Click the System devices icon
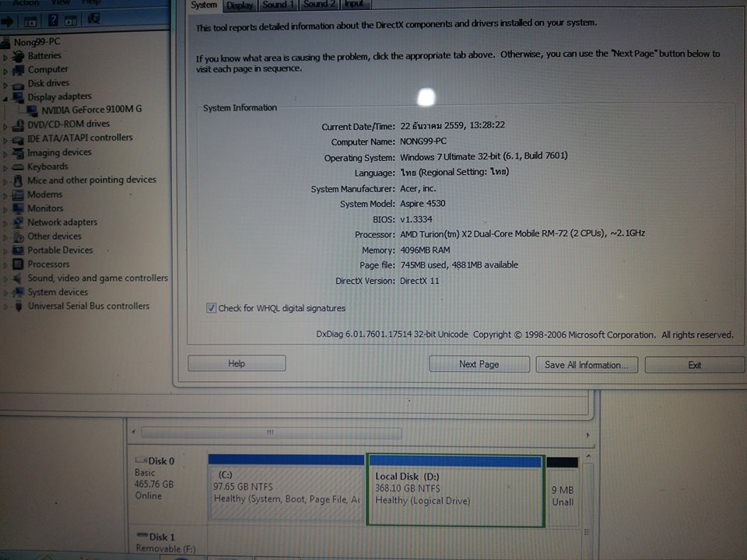Image resolution: width=747 pixels, height=560 pixels. click(18, 292)
